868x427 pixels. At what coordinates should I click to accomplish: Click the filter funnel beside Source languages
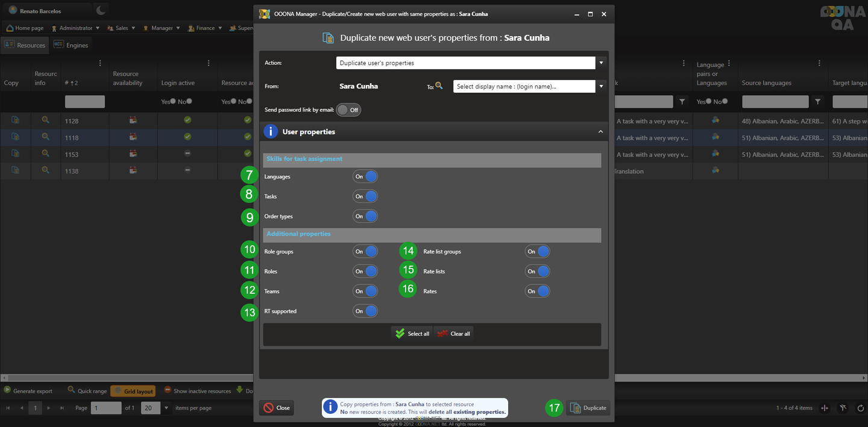coord(817,102)
